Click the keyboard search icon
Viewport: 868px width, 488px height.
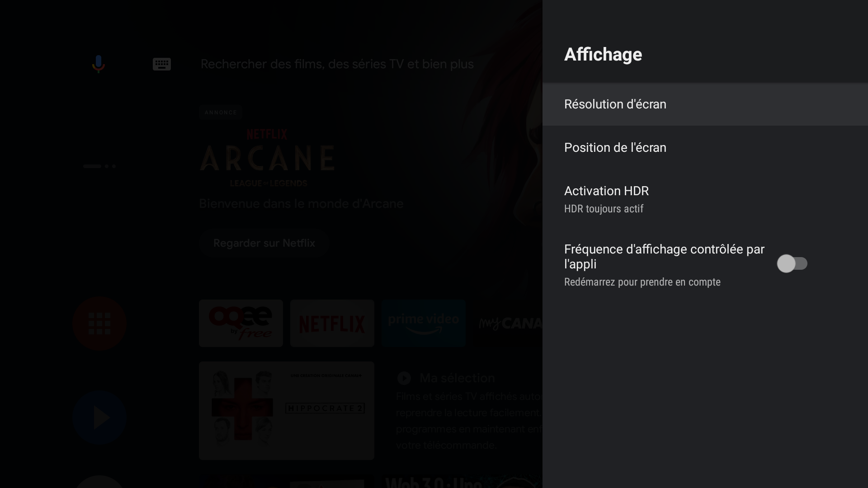(161, 64)
